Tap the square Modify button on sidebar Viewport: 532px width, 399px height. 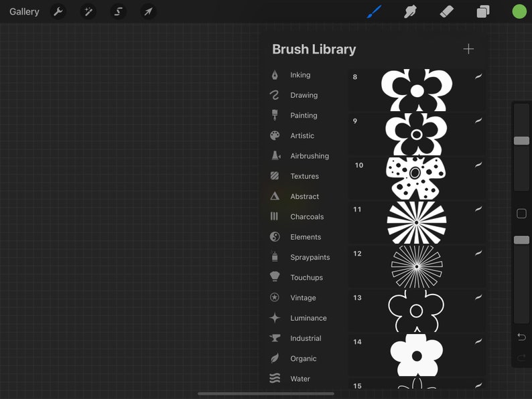click(521, 214)
